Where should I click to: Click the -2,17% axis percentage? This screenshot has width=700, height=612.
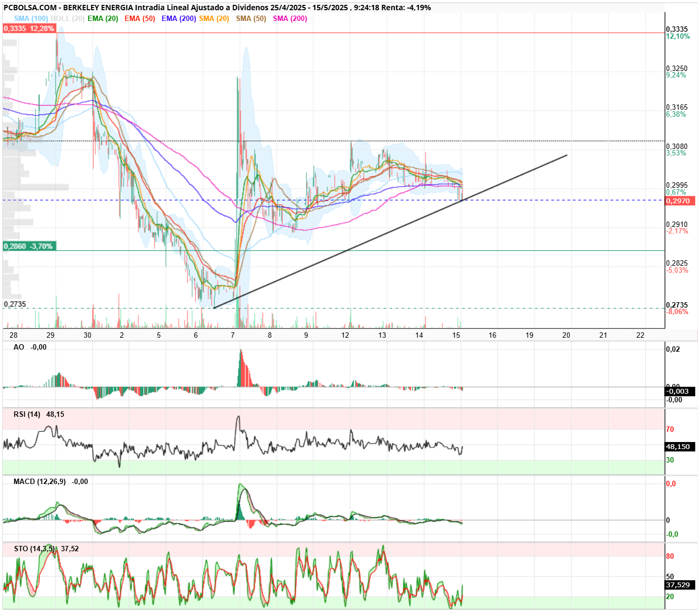click(677, 231)
